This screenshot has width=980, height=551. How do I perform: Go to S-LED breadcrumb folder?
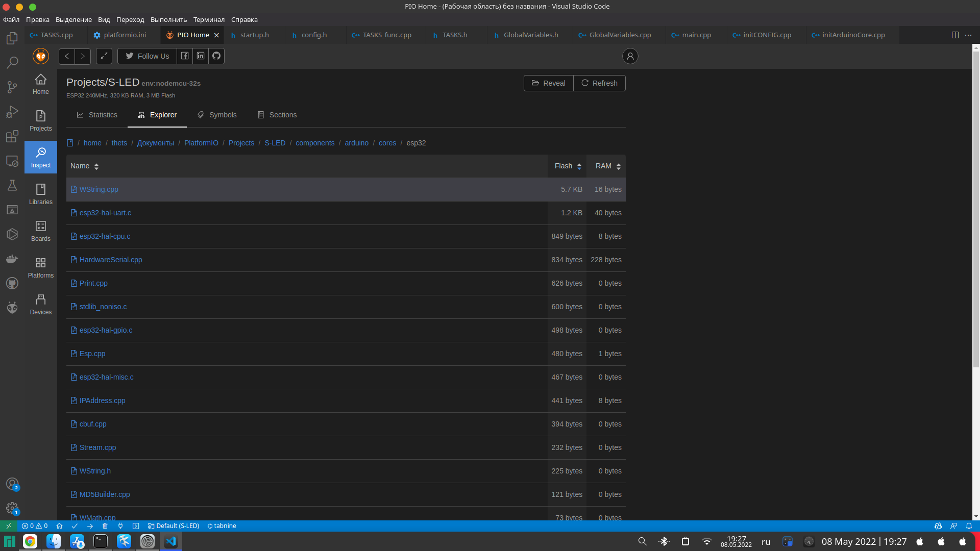tap(275, 143)
